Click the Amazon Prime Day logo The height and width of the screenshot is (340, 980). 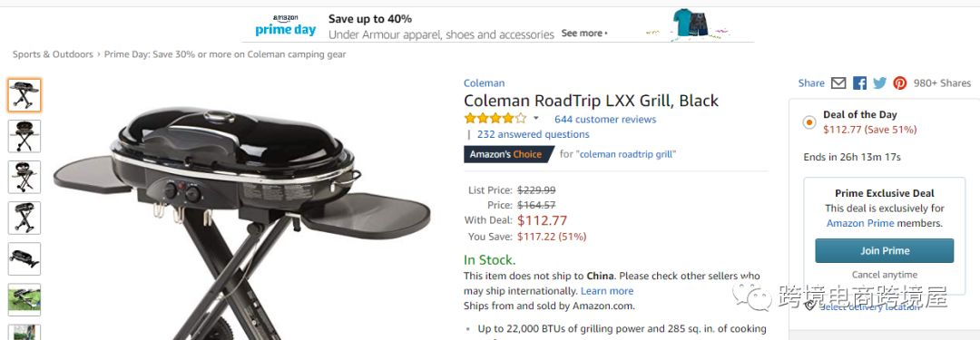pos(286,25)
